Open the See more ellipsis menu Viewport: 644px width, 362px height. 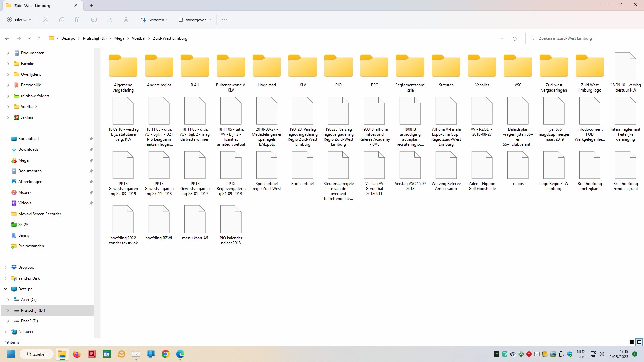pos(224,20)
